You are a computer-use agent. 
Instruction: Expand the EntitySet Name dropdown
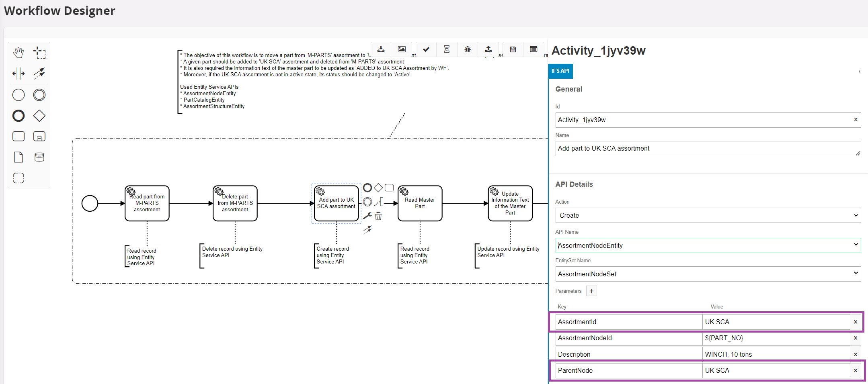pyautogui.click(x=708, y=274)
